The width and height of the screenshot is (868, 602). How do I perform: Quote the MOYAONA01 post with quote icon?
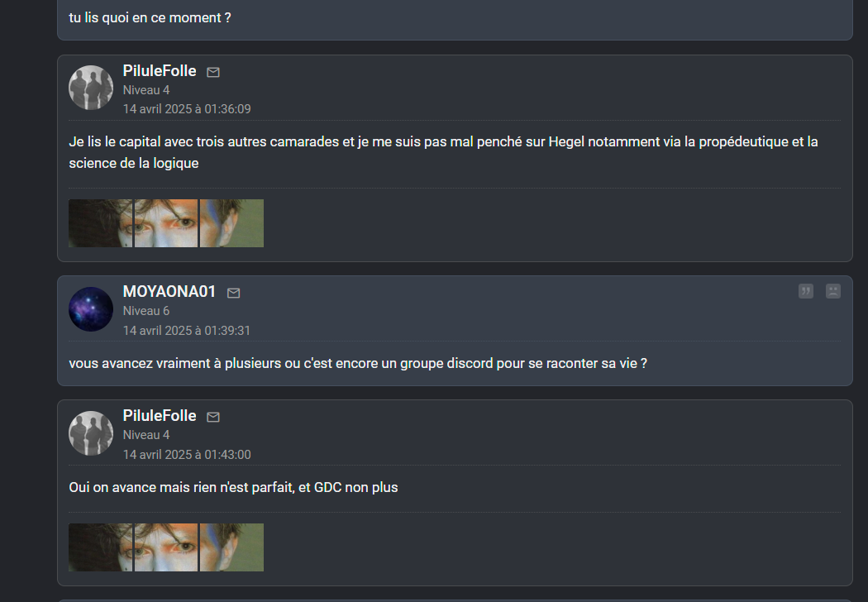[x=806, y=291]
